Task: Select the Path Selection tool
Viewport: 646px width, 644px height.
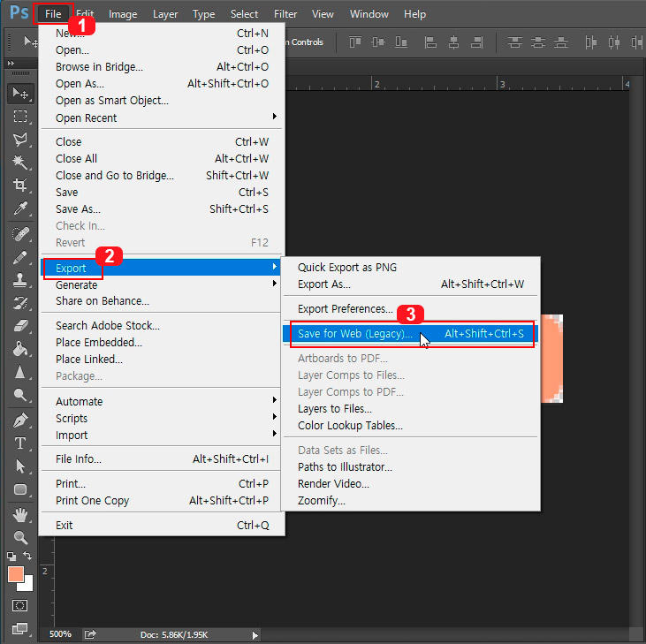Action: click(x=20, y=466)
